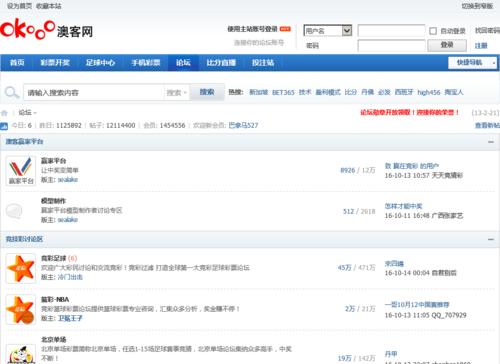500x364 pixels.
Task: Click the 设为首页 link
Action: 20,6
